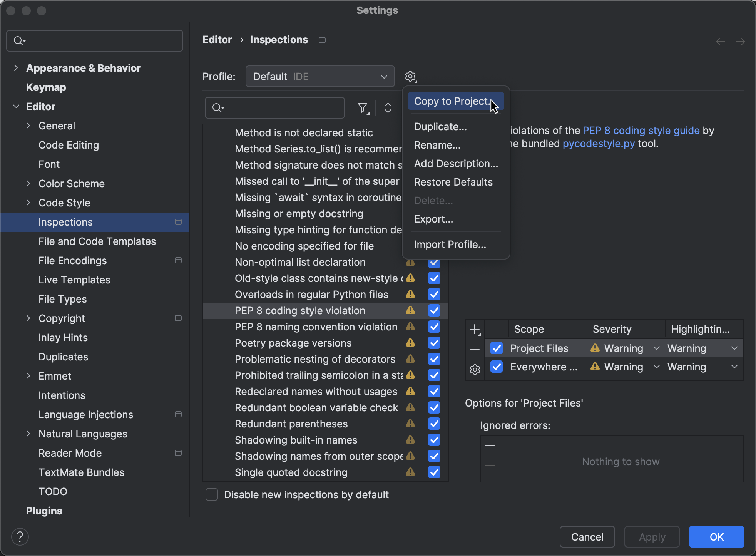Viewport: 756px width, 556px height.
Task: Expand the Code Style tree section
Action: tap(28, 203)
